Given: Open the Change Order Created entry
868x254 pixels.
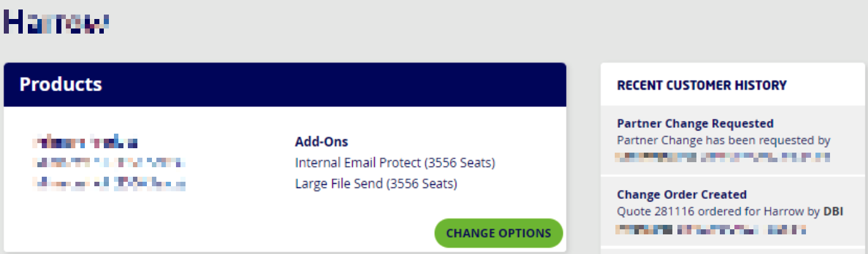Looking at the screenshot, I should point(682,194).
